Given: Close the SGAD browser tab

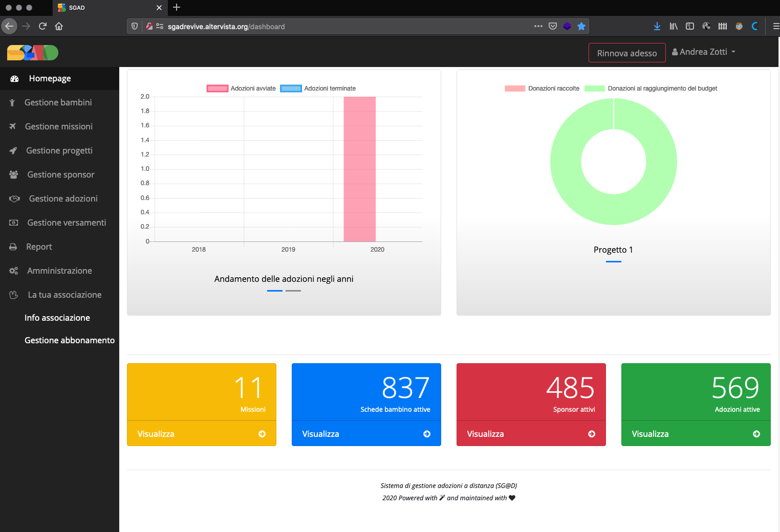Looking at the screenshot, I should (159, 8).
